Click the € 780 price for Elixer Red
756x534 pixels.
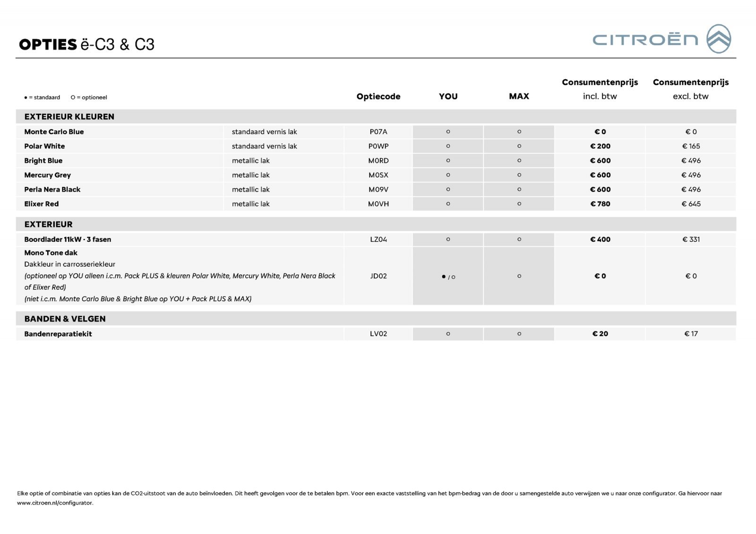600,204
